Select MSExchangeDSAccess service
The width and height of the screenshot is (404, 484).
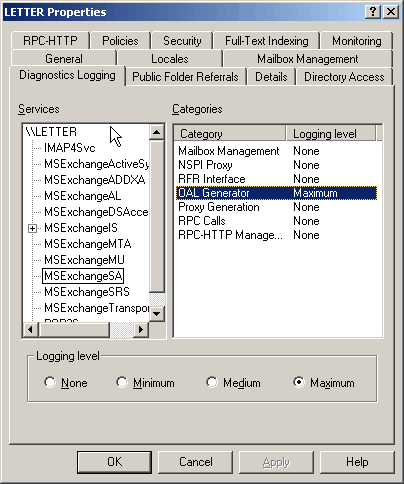(96, 212)
